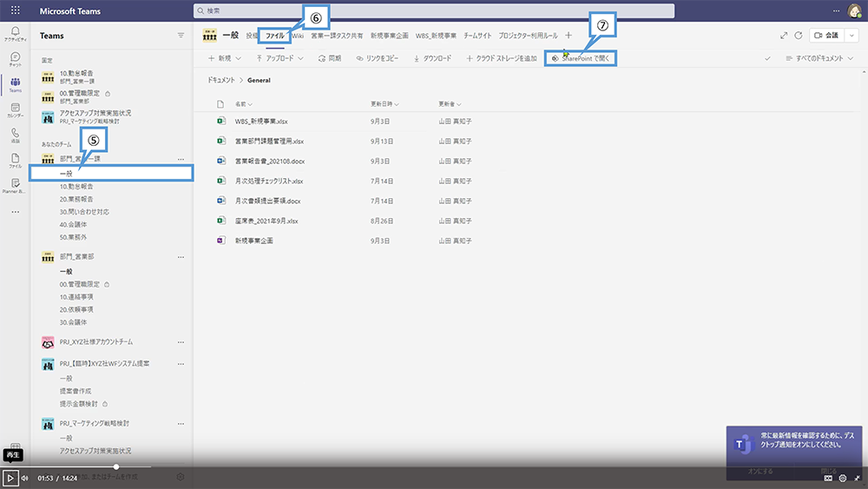This screenshot has height=489, width=868.
Task: Click the file type column header icon
Action: [220, 104]
